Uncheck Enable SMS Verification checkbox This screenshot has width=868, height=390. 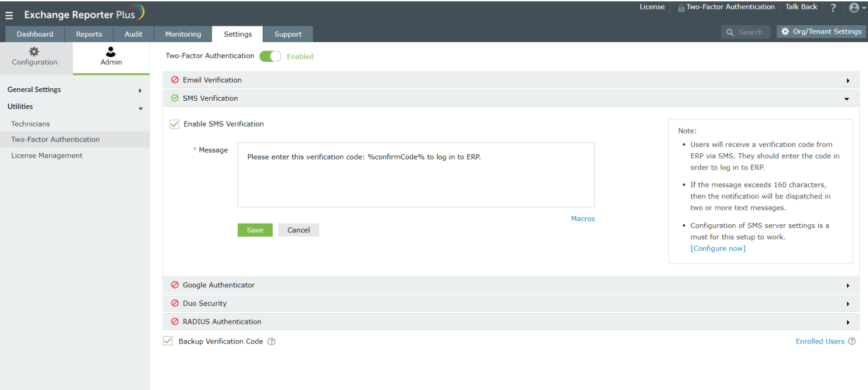(x=175, y=124)
